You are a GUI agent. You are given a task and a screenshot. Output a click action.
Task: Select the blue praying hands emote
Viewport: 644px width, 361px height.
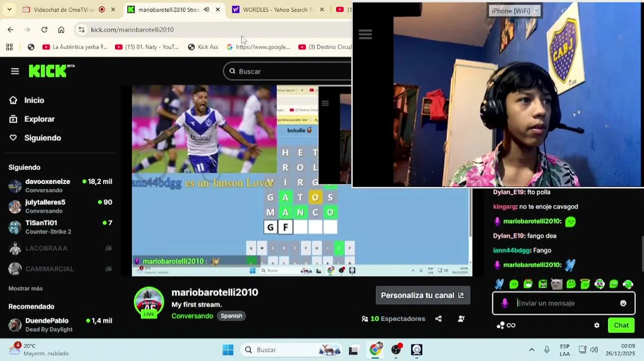click(x=499, y=284)
